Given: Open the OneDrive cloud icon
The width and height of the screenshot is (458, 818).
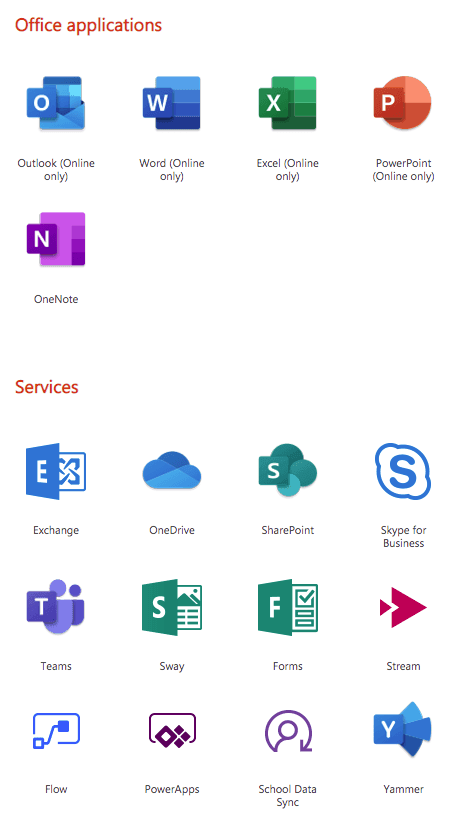Looking at the screenshot, I should 172,471.
